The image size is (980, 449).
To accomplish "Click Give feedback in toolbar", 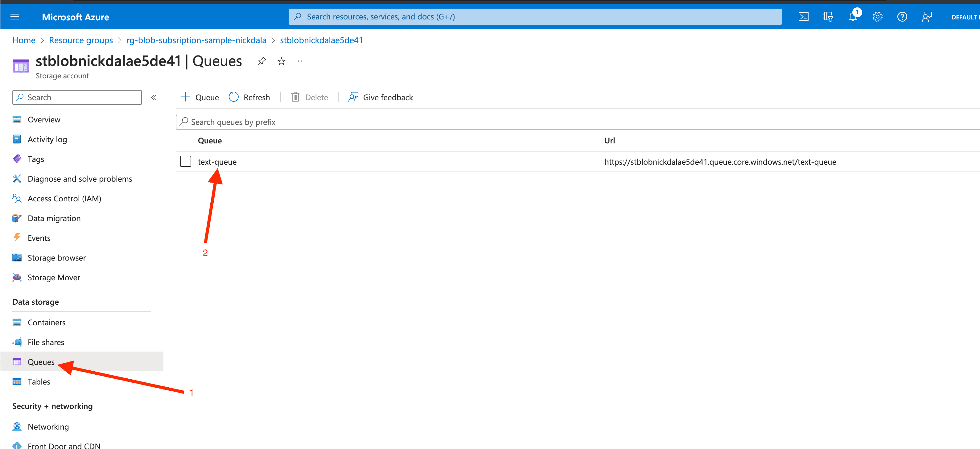I will [381, 97].
